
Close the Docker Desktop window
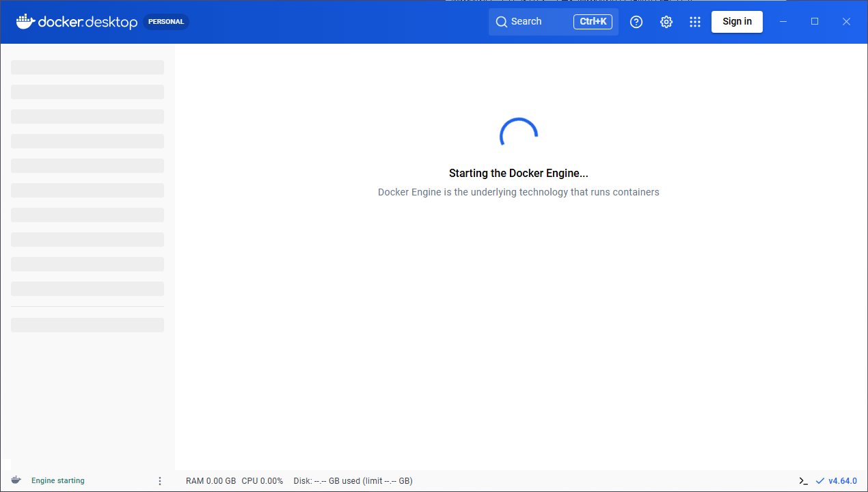point(846,22)
